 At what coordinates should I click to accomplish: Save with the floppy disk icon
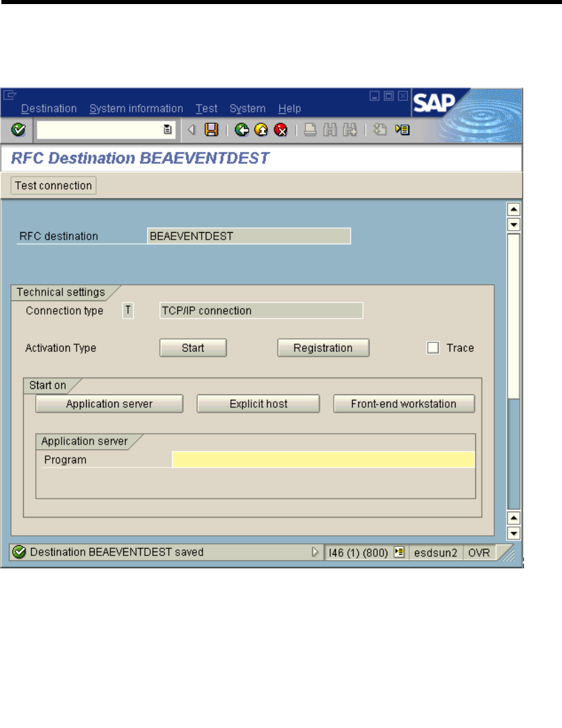coord(211,129)
